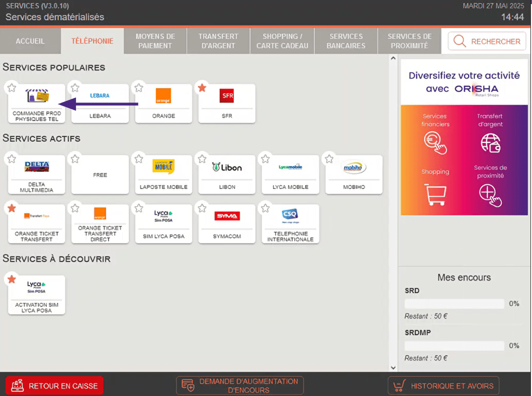532x396 pixels.
Task: Click the Services de proximité plus icon
Action: (490, 195)
